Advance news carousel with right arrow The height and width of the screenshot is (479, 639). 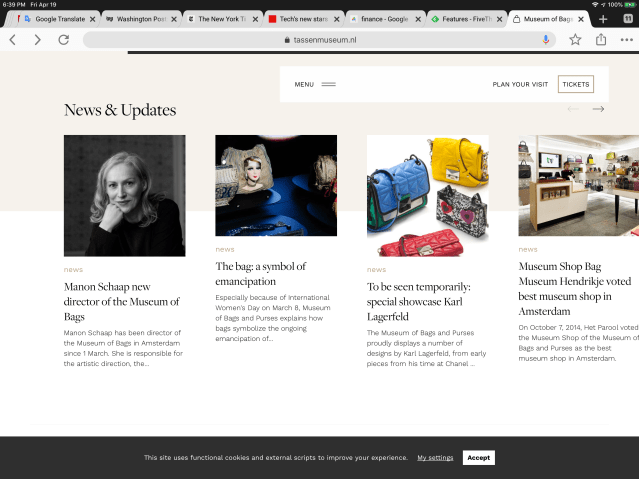(x=598, y=109)
